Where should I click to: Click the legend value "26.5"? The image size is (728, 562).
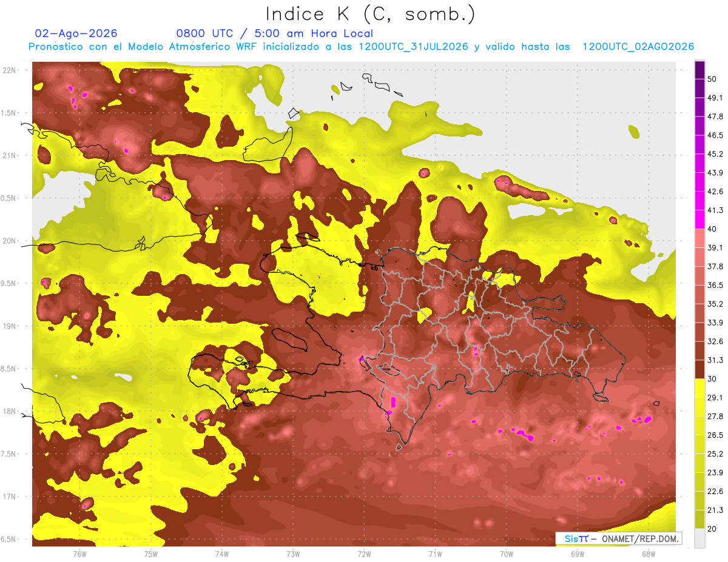tap(715, 435)
